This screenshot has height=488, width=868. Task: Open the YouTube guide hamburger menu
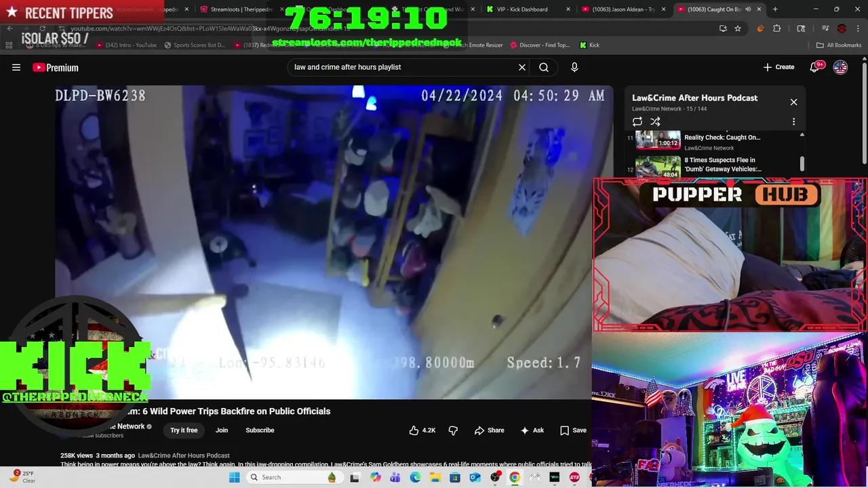16,67
